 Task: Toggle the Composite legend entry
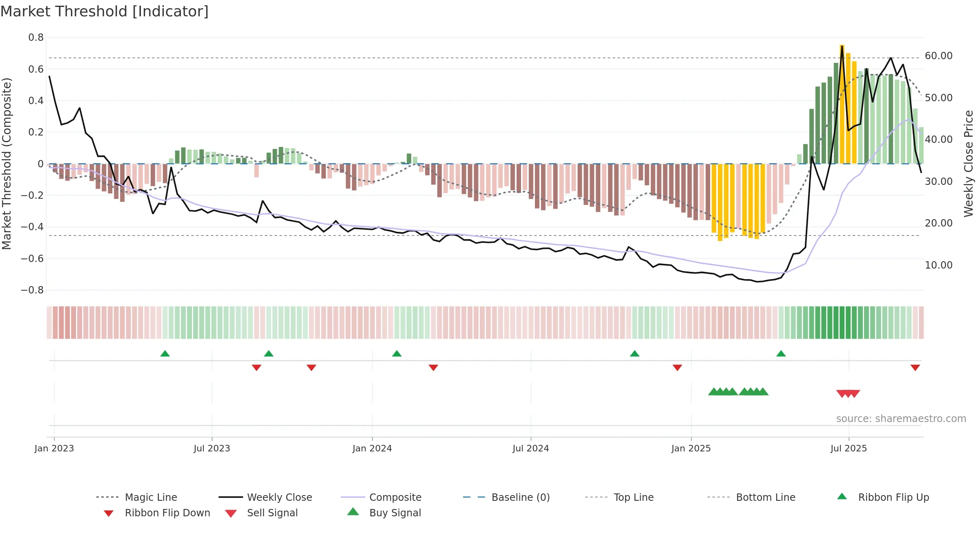tap(381, 497)
